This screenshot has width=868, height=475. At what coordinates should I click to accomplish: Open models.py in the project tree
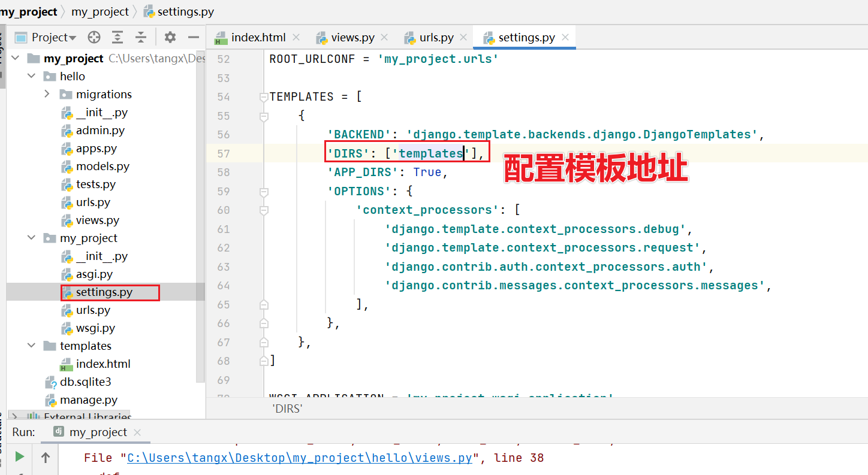[103, 166]
